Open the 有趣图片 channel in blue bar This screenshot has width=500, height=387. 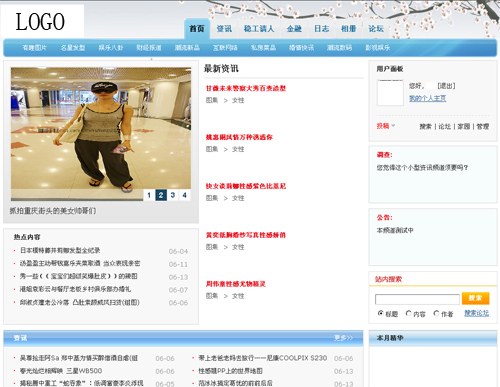coord(35,48)
